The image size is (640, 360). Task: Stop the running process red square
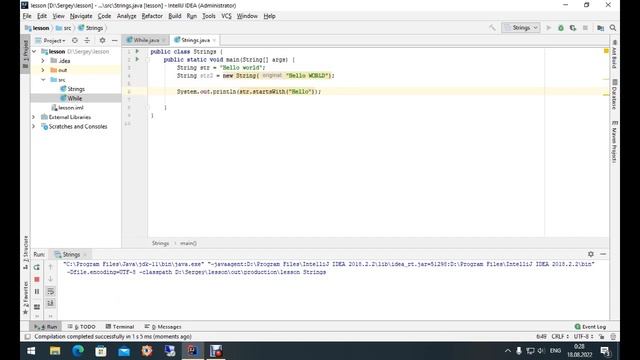click(x=37, y=279)
